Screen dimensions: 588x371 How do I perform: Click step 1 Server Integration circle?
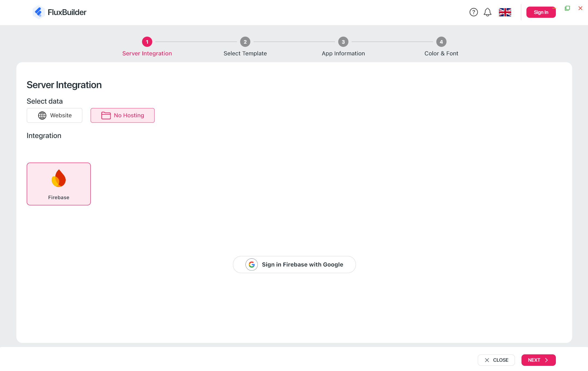coord(147,42)
